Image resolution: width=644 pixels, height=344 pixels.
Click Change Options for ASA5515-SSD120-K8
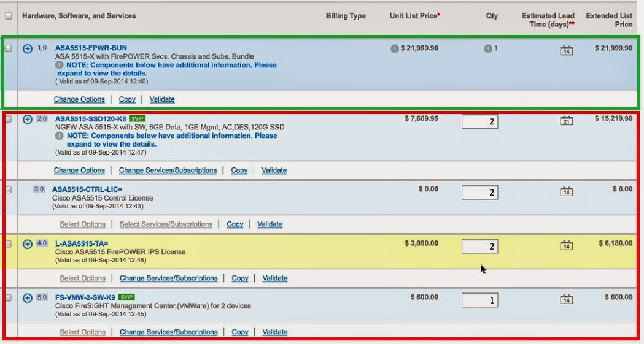coord(79,170)
